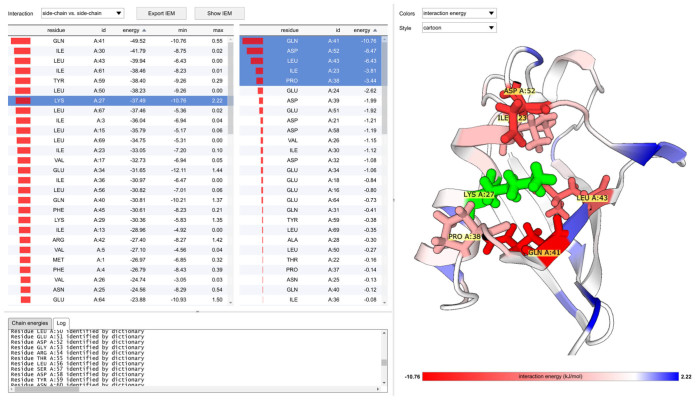This screenshot has height=400, width=696.
Task: Select the Log tab
Action: pyautogui.click(x=61, y=323)
